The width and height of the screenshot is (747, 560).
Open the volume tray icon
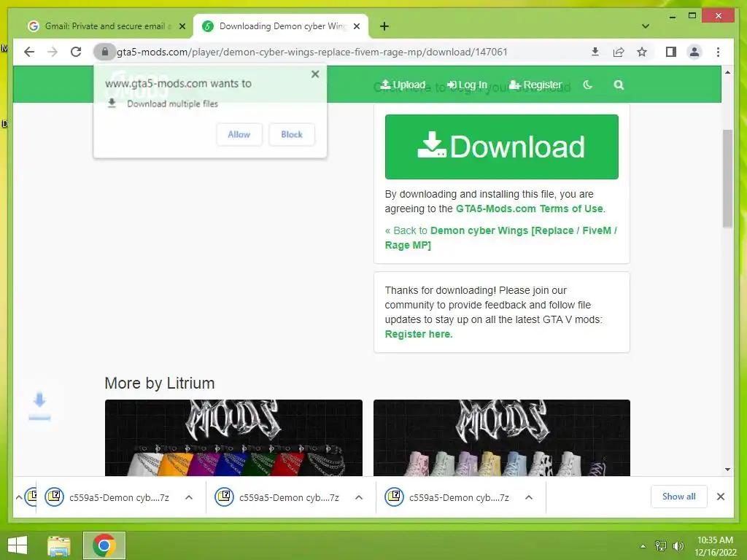(678, 545)
